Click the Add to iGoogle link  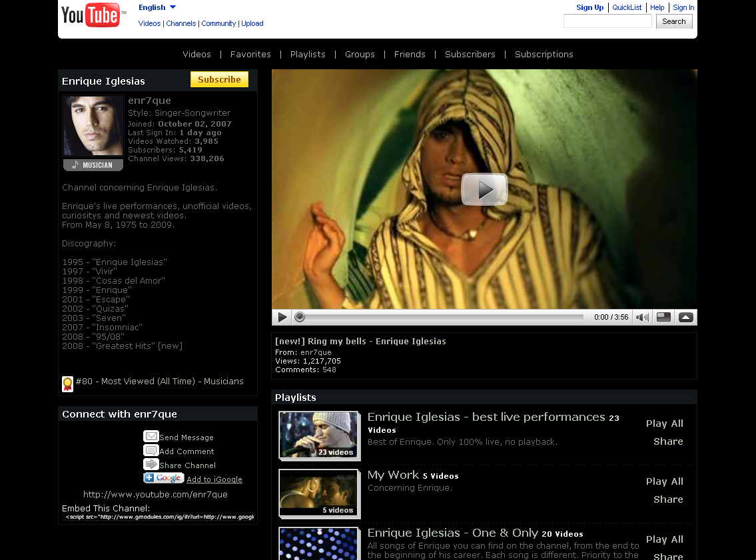click(214, 479)
